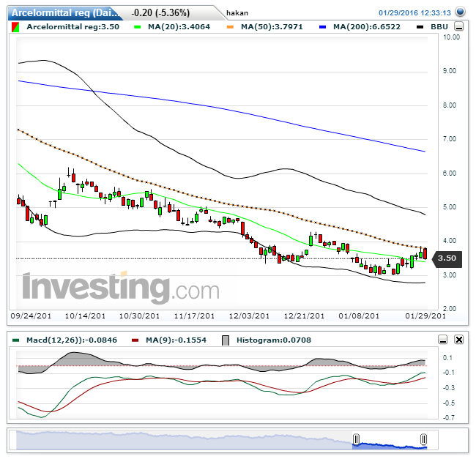Screen dimensions: 476x459
Task: Click the 2.00 price axis label
Action: click(450, 308)
